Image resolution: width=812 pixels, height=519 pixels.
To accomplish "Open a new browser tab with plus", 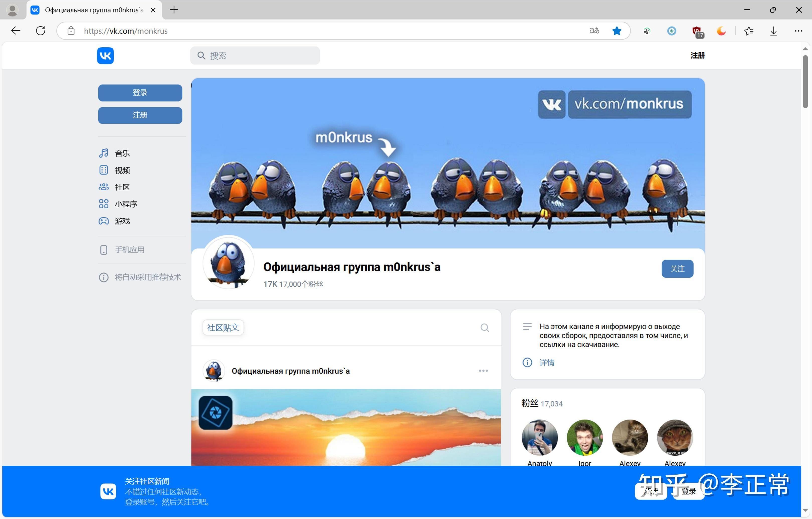I will pos(174,10).
